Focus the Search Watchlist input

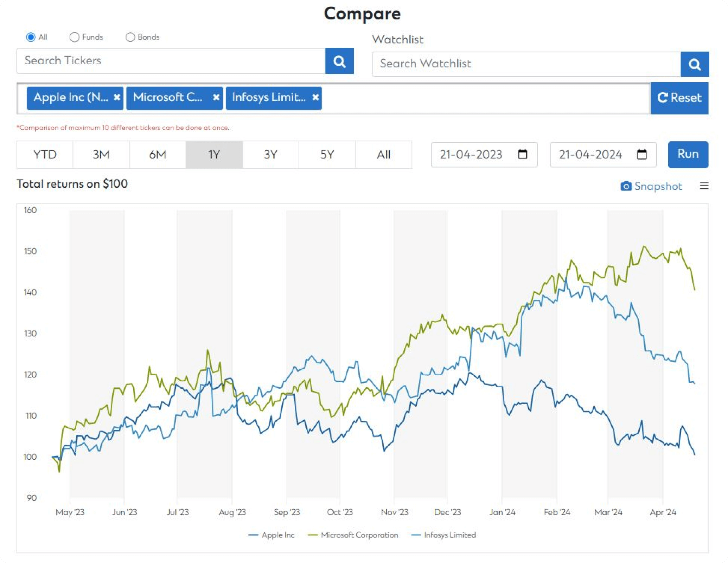[526, 64]
